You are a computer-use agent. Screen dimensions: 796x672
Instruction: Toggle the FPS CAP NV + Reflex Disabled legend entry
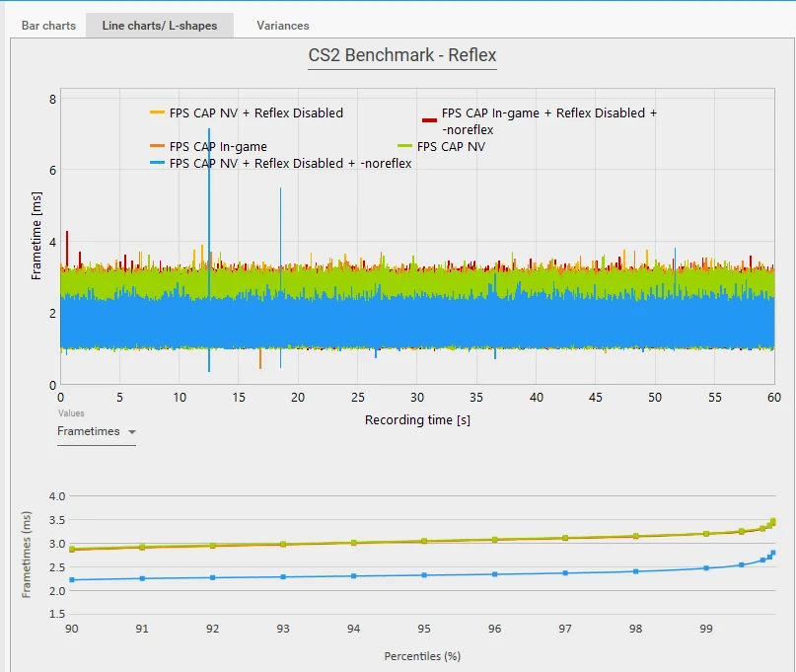click(247, 112)
